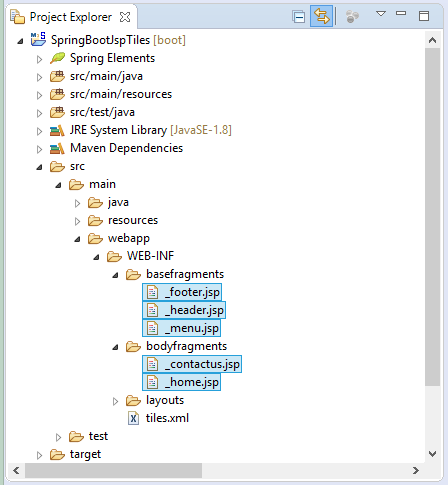
Task: Select the _header.jsp file icon
Action: coord(152,310)
